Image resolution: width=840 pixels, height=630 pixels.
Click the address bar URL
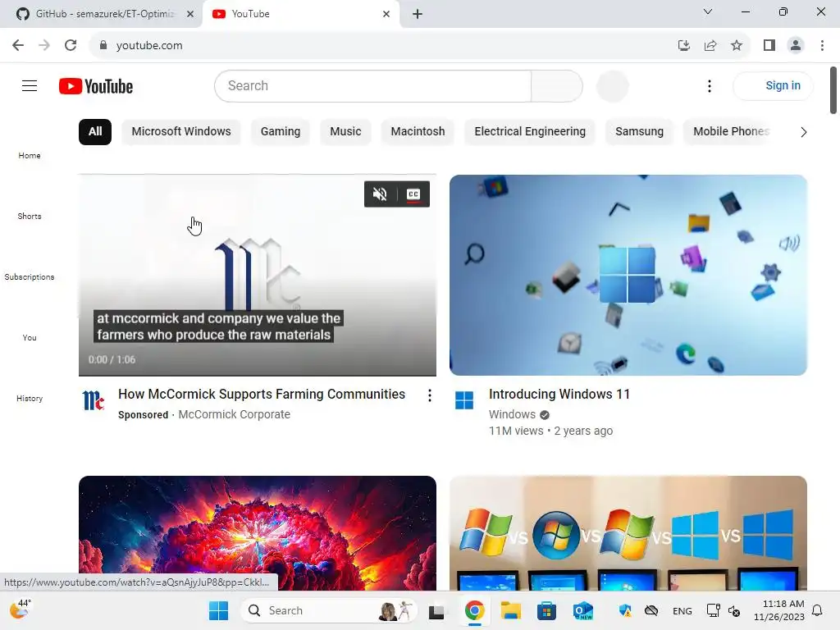(149, 46)
